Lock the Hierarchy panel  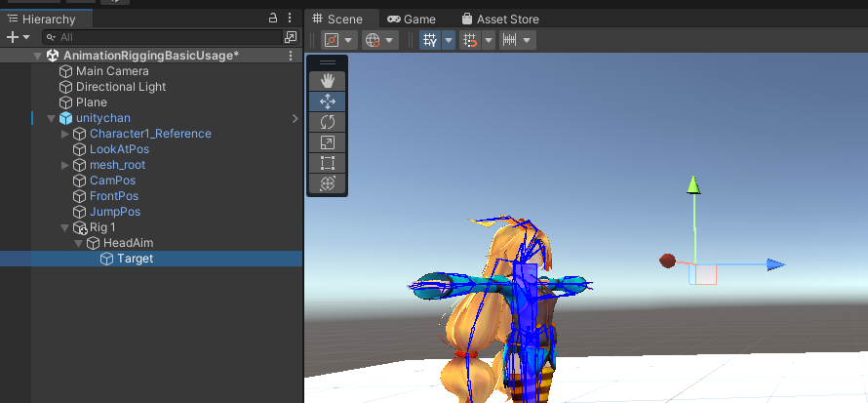click(x=272, y=19)
